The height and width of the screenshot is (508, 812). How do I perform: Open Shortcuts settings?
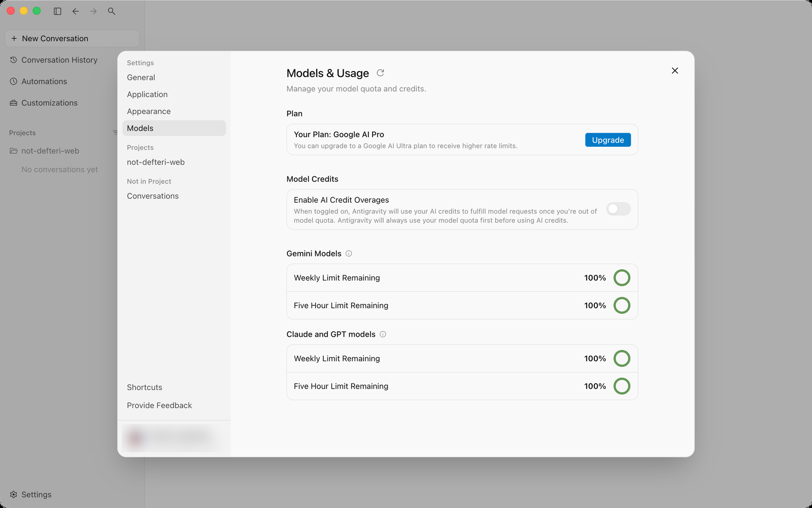[x=145, y=387]
